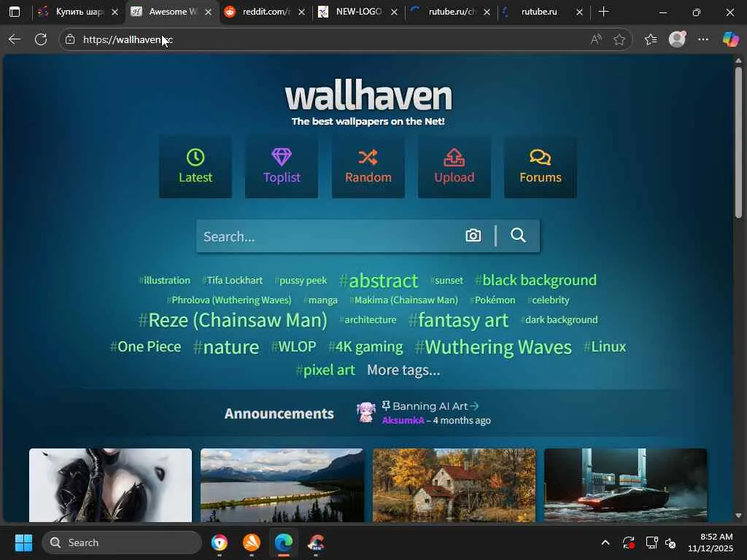Open a new browser tab
Viewport: 747px width, 560px height.
pos(603,12)
